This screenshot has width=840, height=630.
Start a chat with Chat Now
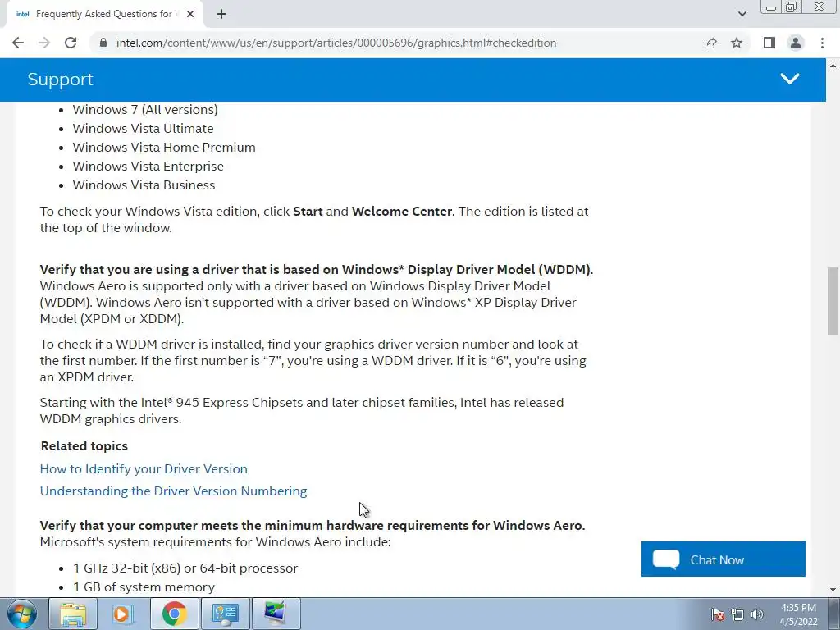point(724,559)
